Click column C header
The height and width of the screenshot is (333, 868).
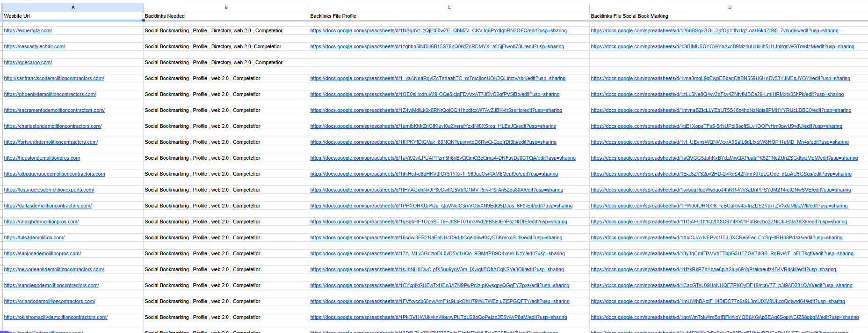point(449,7)
